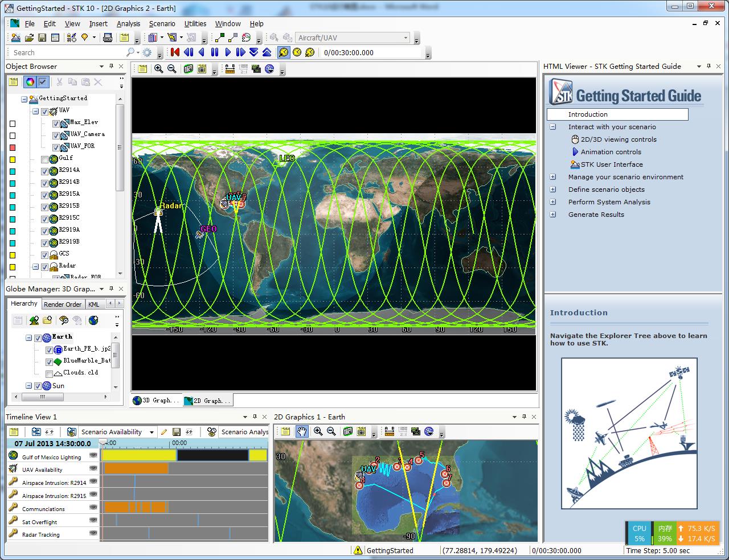The width and height of the screenshot is (729, 560).
Task: Collapse the Radar tree node
Action: pyautogui.click(x=35, y=267)
